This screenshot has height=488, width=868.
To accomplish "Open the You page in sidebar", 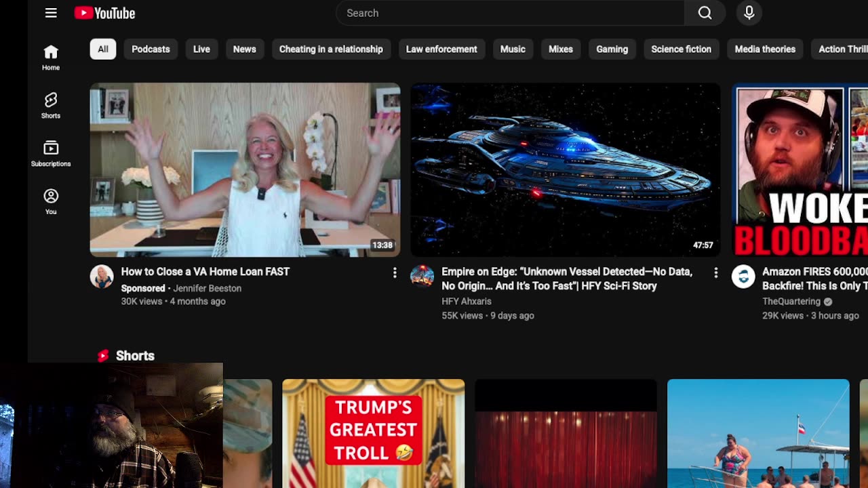I will [x=51, y=202].
